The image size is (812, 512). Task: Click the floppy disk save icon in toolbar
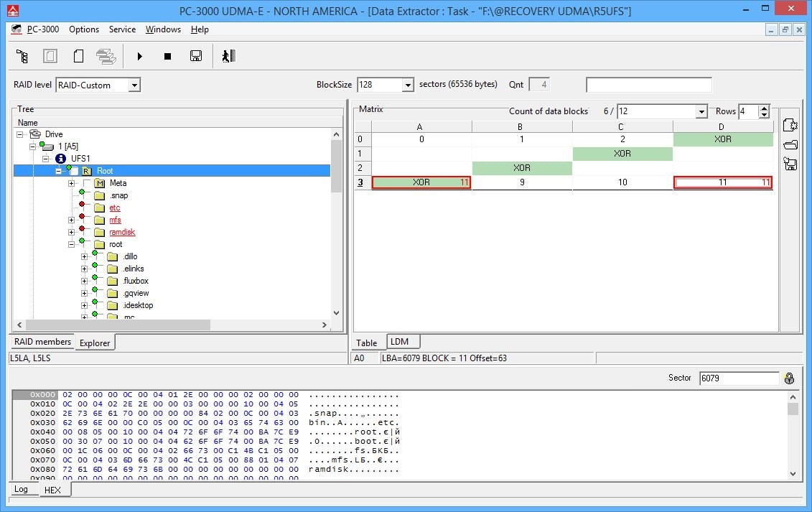point(195,56)
